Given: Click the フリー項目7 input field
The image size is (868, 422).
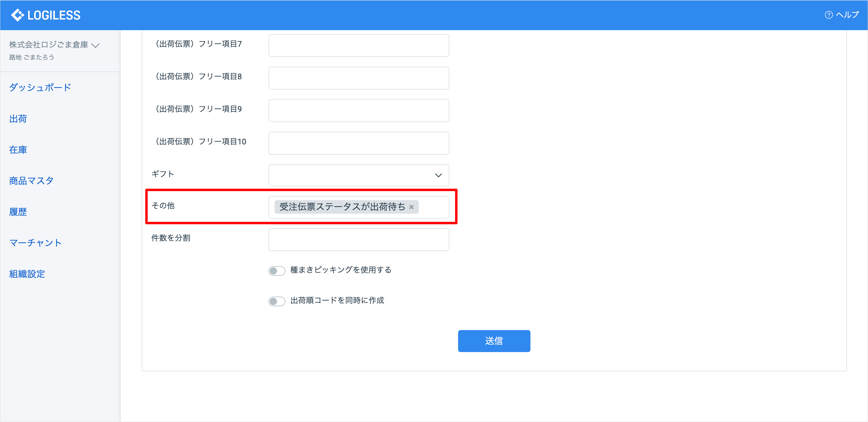Looking at the screenshot, I should pos(359,46).
